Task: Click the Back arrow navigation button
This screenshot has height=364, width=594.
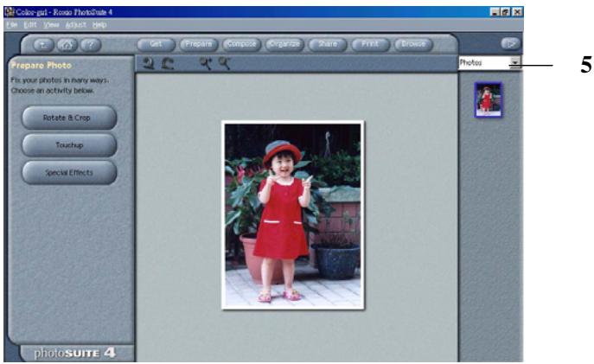Action: point(43,45)
